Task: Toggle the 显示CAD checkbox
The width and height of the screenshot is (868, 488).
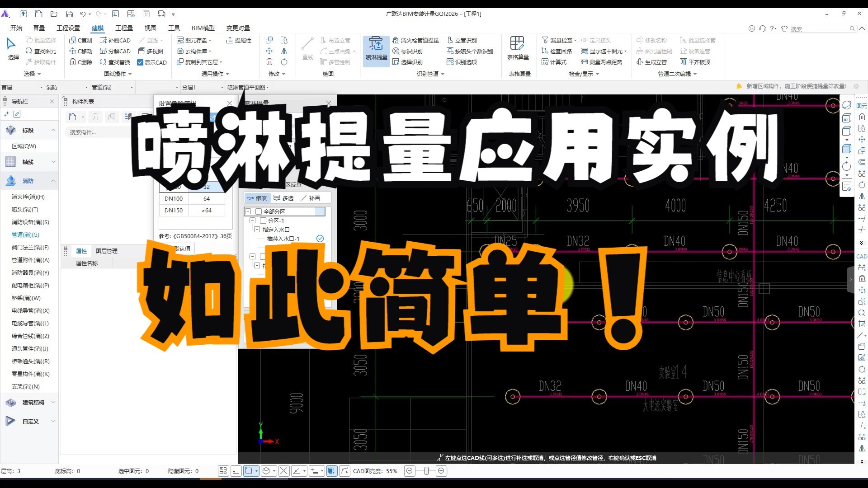Action: point(141,62)
